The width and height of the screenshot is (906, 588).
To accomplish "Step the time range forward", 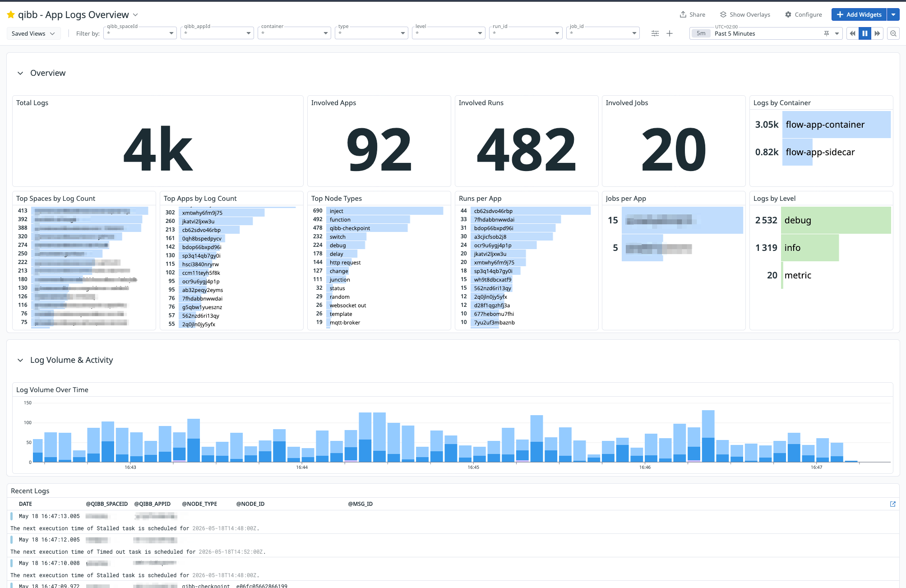I will coord(877,33).
